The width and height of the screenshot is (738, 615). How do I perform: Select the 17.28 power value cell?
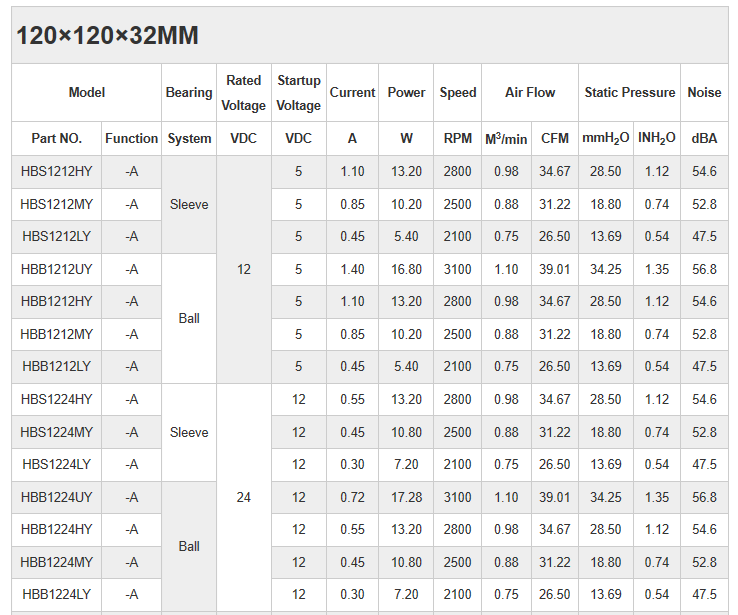406,497
